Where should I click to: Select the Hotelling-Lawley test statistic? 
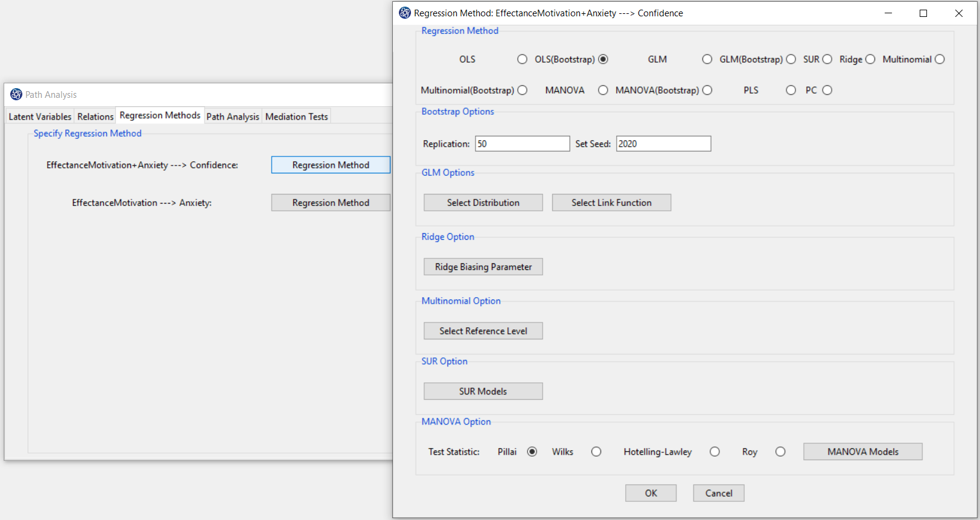point(714,452)
